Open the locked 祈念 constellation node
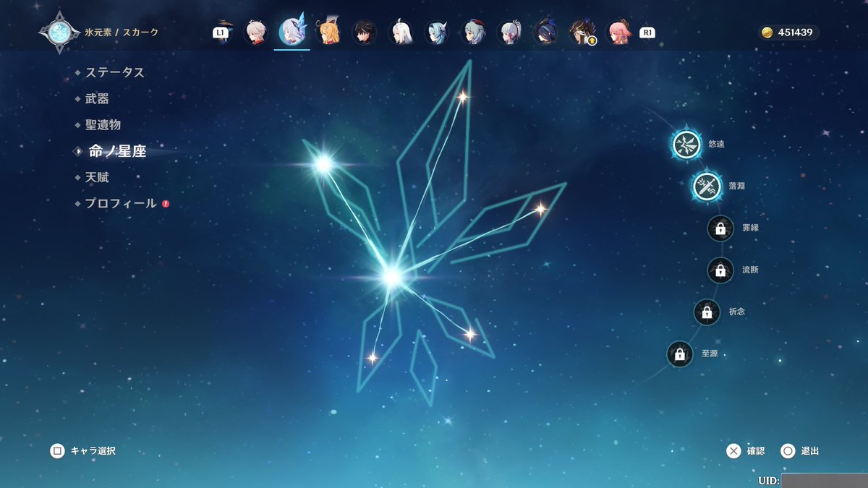The image size is (868, 488). (707, 312)
